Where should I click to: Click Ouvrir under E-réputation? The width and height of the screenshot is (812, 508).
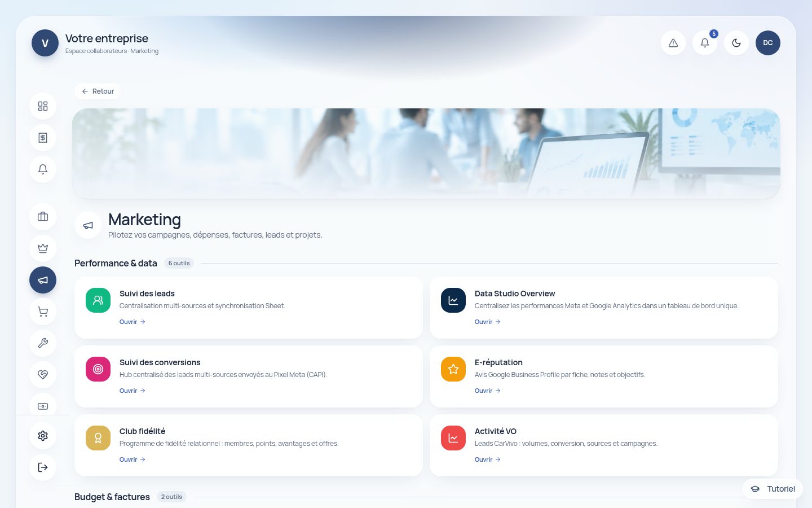click(488, 391)
